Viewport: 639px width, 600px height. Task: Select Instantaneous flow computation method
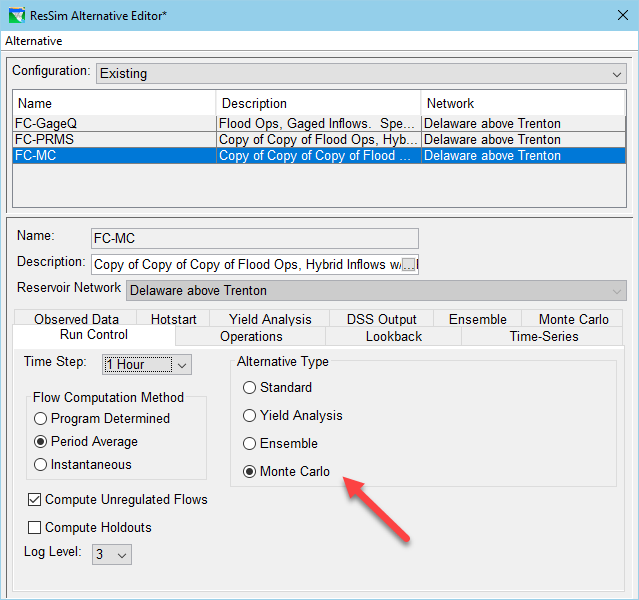41,464
